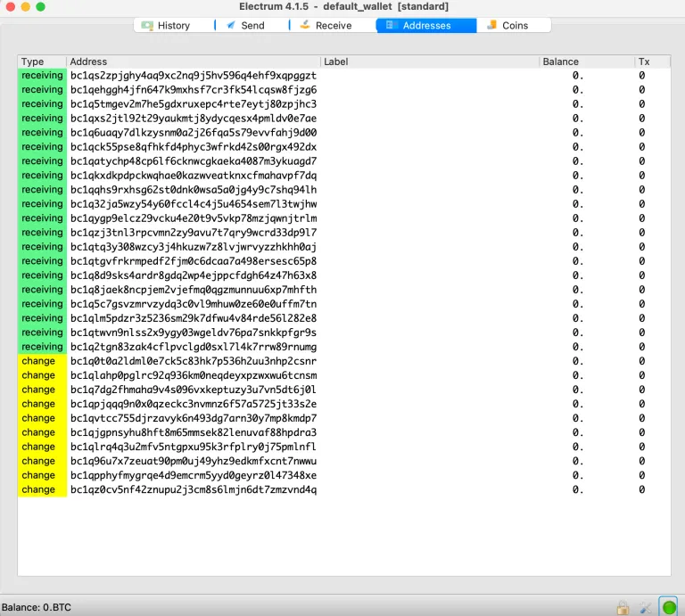Screen dimensions: 685x616
Task: Open preferences via the tools icon
Action: point(645,607)
